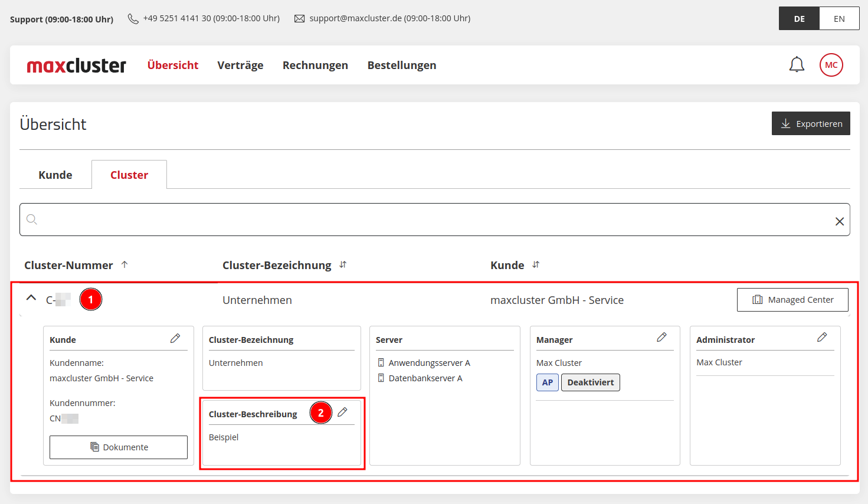The image size is (868, 504).
Task: Open the Rechnungen menu item
Action: pos(315,65)
